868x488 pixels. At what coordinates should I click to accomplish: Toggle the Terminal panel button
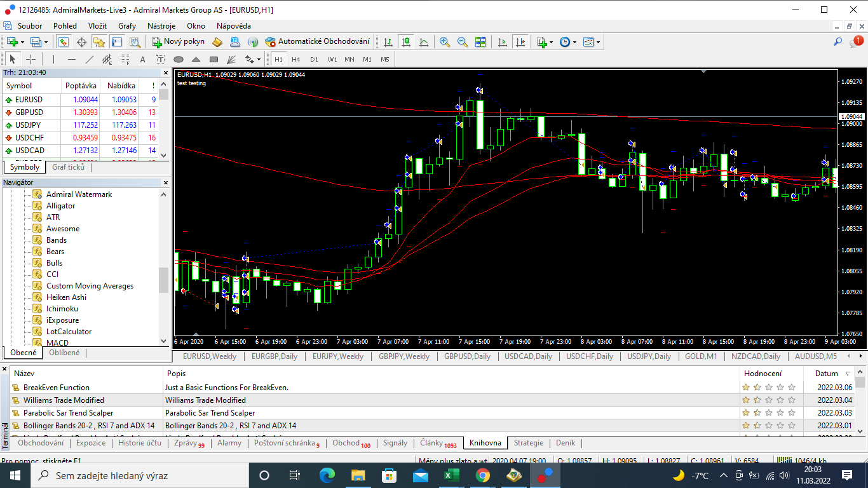point(117,42)
